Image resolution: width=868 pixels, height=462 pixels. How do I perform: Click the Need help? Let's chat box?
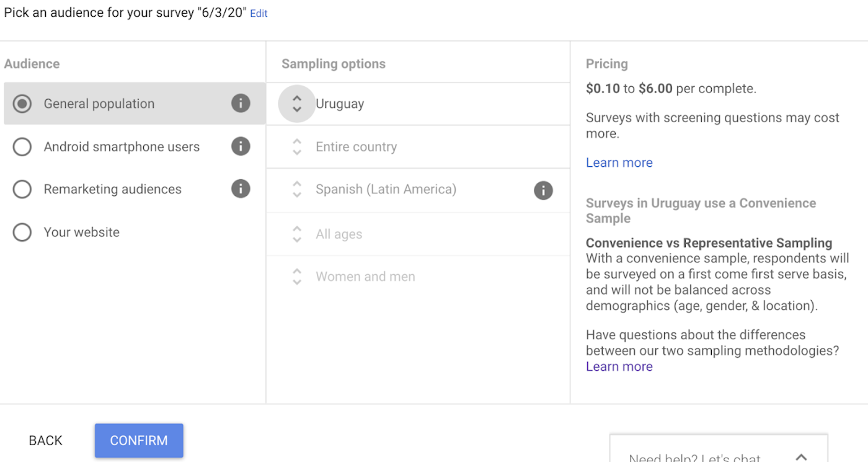694,458
